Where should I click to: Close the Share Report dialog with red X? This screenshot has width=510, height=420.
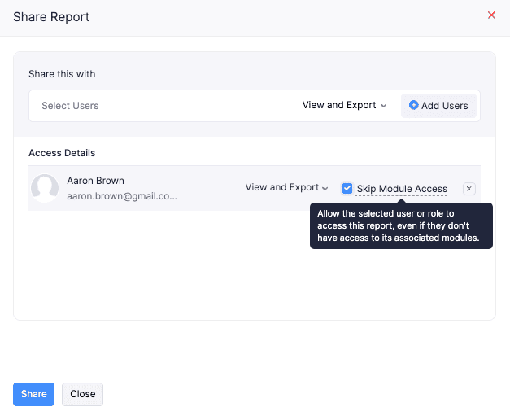[491, 15]
